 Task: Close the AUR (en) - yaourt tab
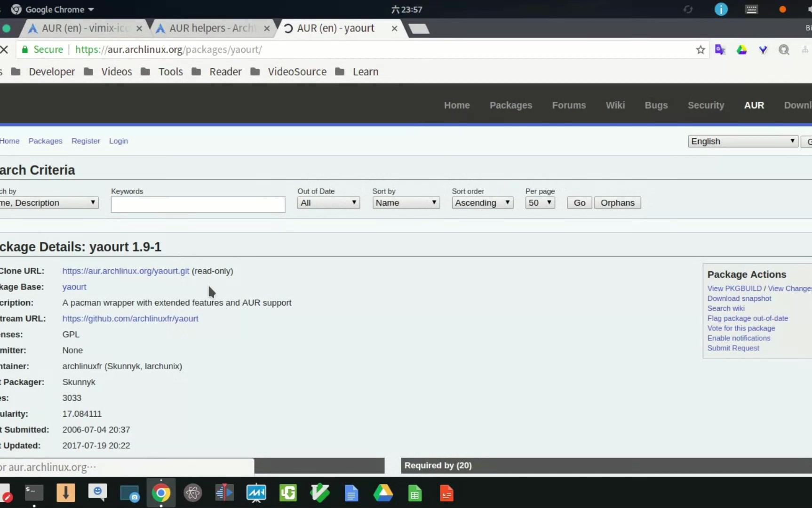(395, 28)
